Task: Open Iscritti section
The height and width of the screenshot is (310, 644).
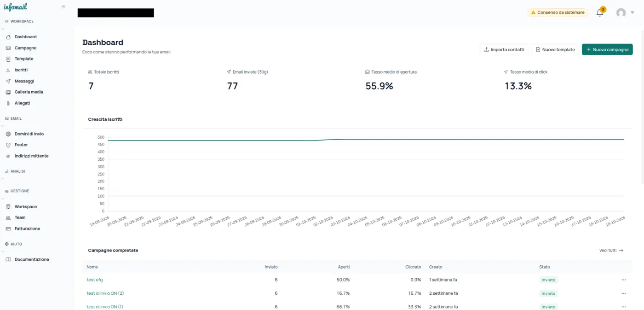Action: 21,70
